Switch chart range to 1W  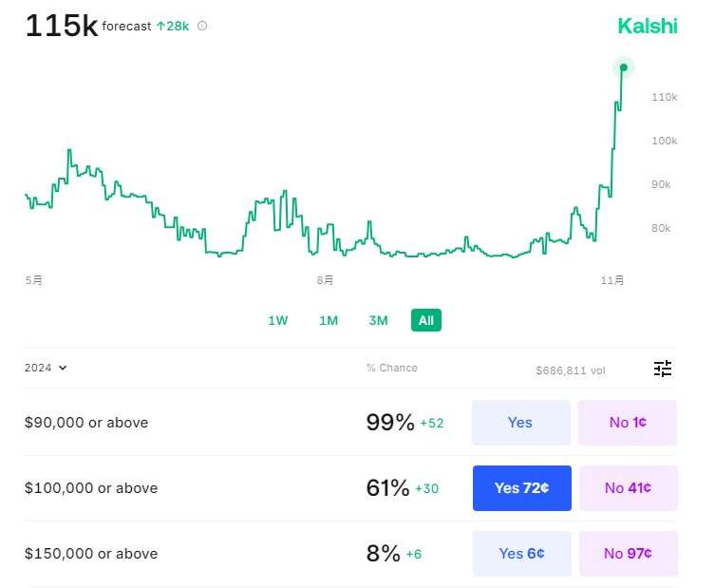pyautogui.click(x=277, y=320)
